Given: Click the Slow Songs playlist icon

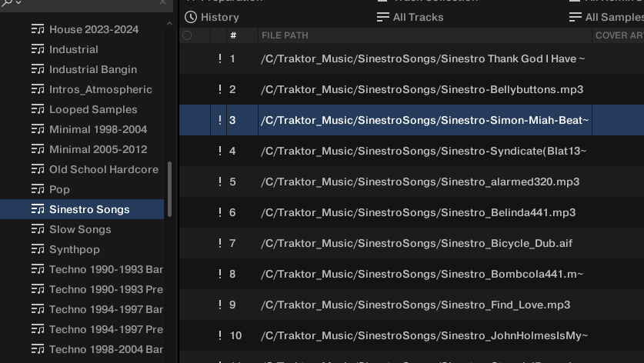Looking at the screenshot, I should click(x=38, y=229).
